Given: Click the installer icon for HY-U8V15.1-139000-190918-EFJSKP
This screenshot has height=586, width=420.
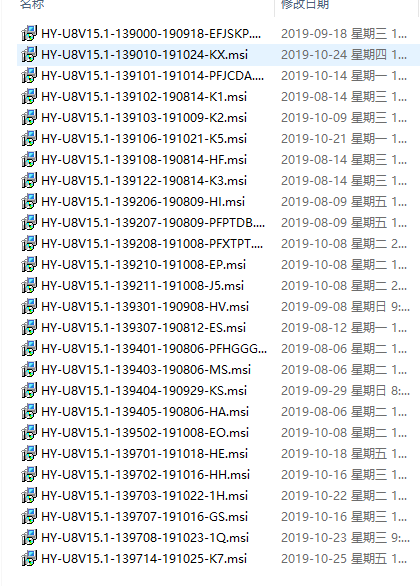Looking at the screenshot, I should coord(29,34).
